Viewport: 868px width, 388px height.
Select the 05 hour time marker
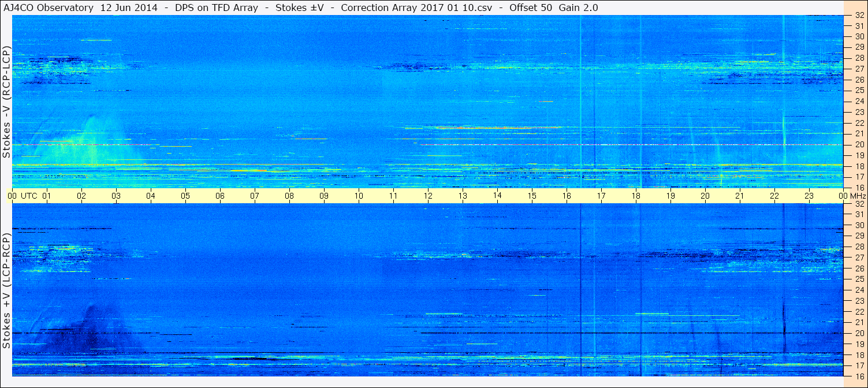[x=185, y=196]
